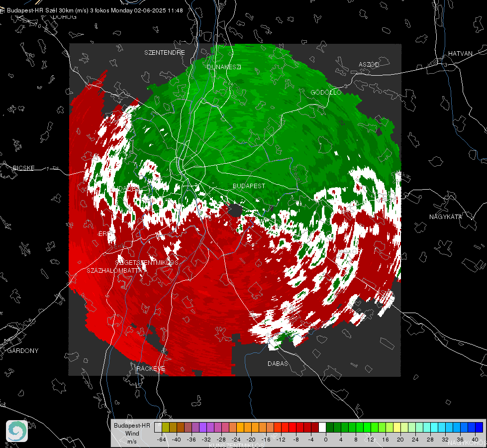
Task: Click the NAGYKÁTA label
Action: tap(446, 217)
